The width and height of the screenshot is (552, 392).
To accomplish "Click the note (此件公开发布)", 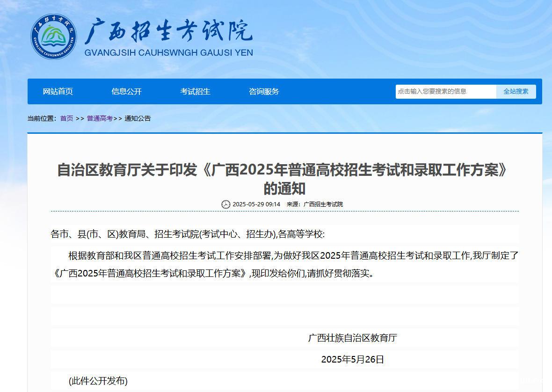I will (98, 381).
